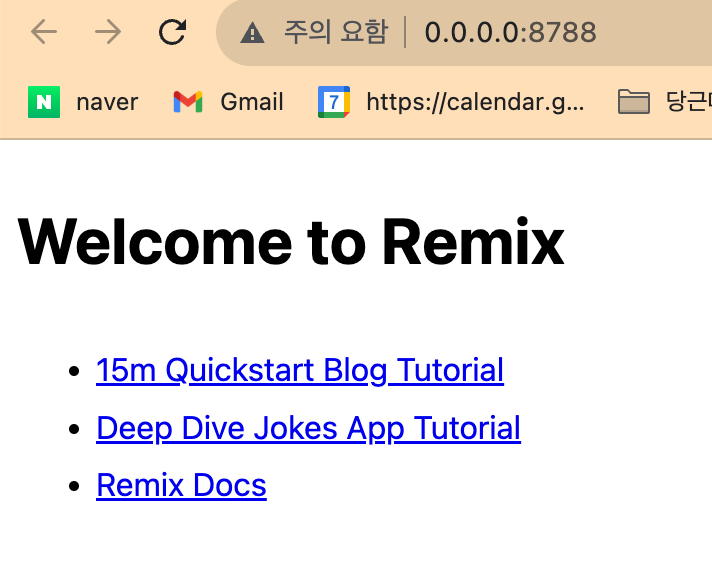Click the Welcome to Remix heading
The image size is (712, 584).
291,242
